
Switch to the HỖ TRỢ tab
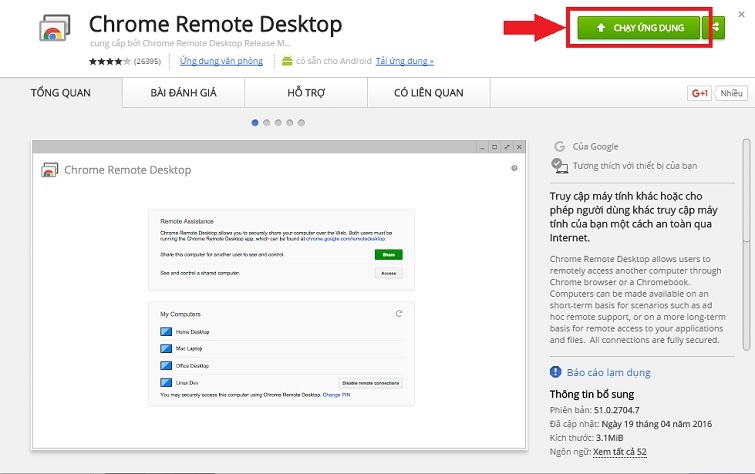(x=305, y=93)
